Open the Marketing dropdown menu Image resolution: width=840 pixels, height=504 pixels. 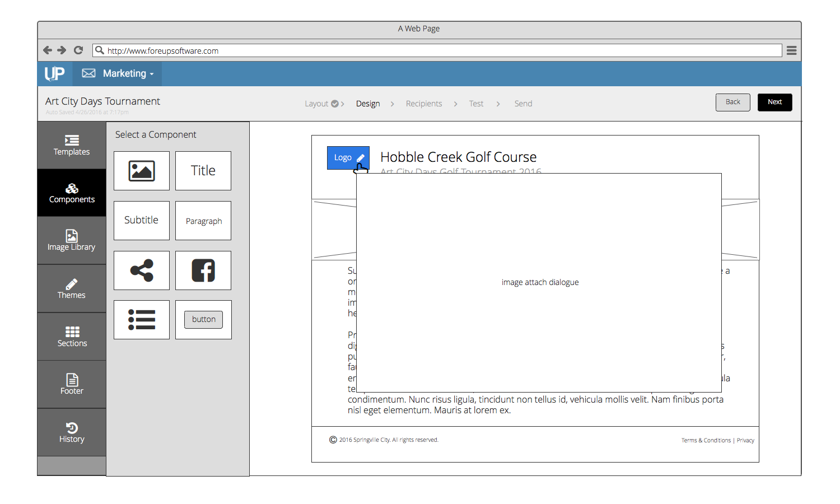[x=118, y=73]
